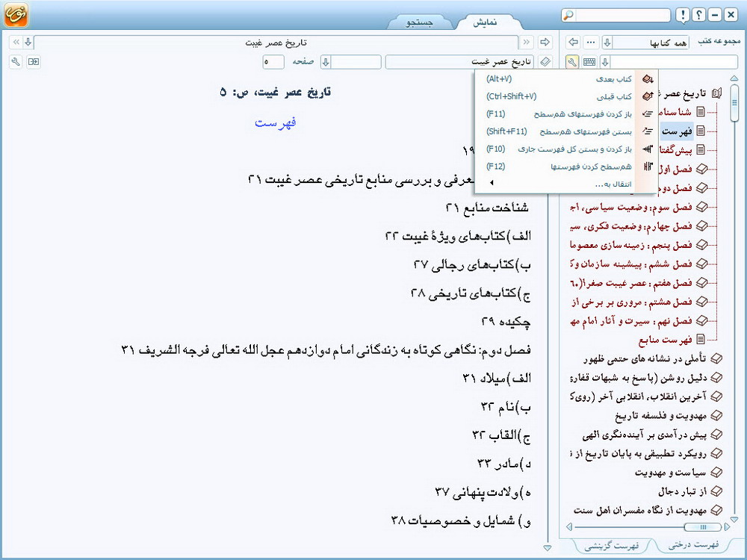Select فصل هشتم: مروری بر برخی tree node
The image size is (747, 560).
[630, 302]
